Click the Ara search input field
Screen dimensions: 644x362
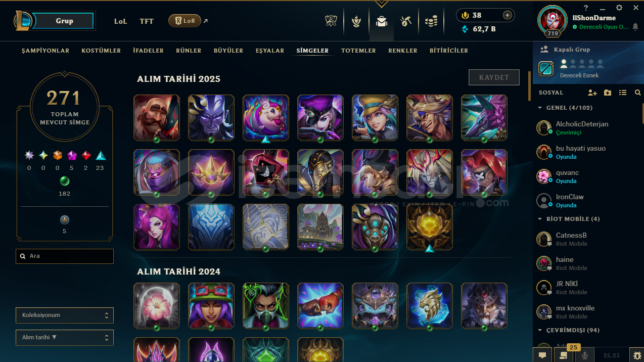65,256
